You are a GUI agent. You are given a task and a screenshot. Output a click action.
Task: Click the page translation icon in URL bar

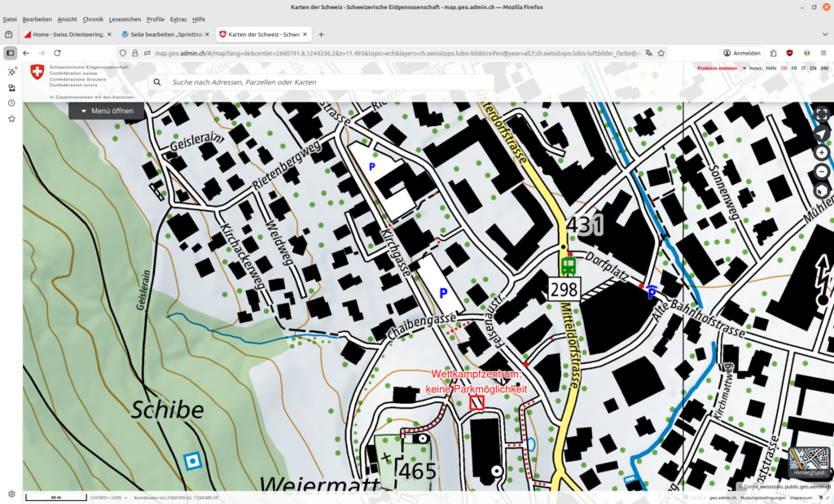[x=649, y=53]
